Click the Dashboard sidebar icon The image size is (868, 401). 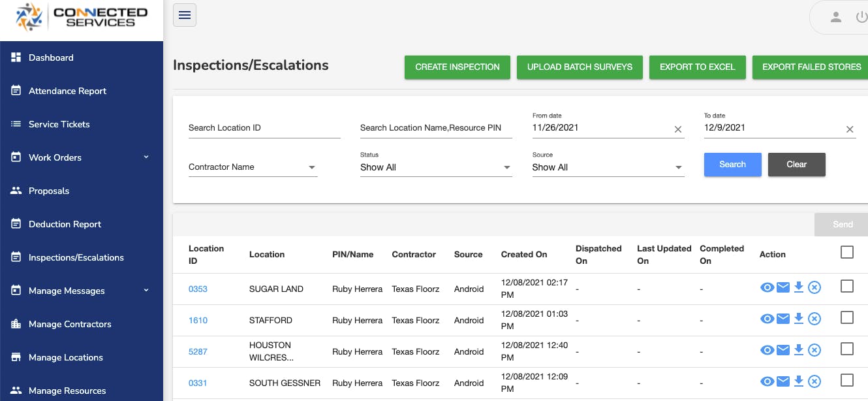pos(16,57)
